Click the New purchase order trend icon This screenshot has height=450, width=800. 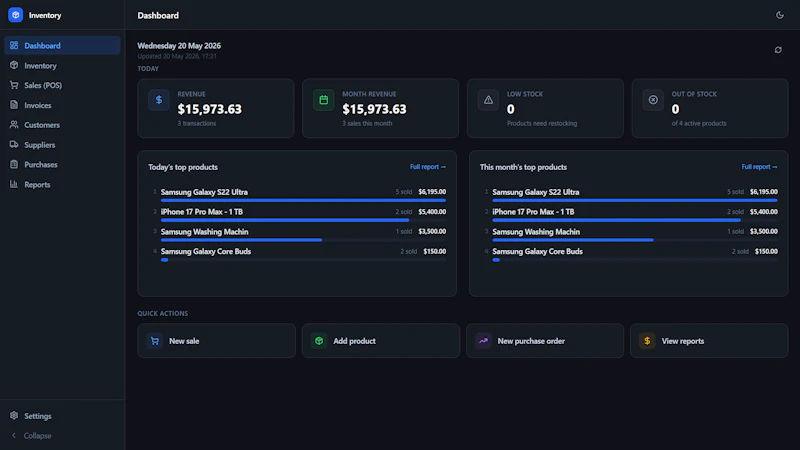(x=483, y=340)
